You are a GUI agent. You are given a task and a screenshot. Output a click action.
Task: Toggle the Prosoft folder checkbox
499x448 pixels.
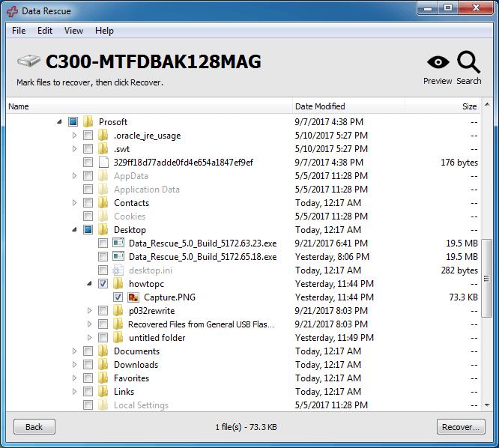(73, 121)
